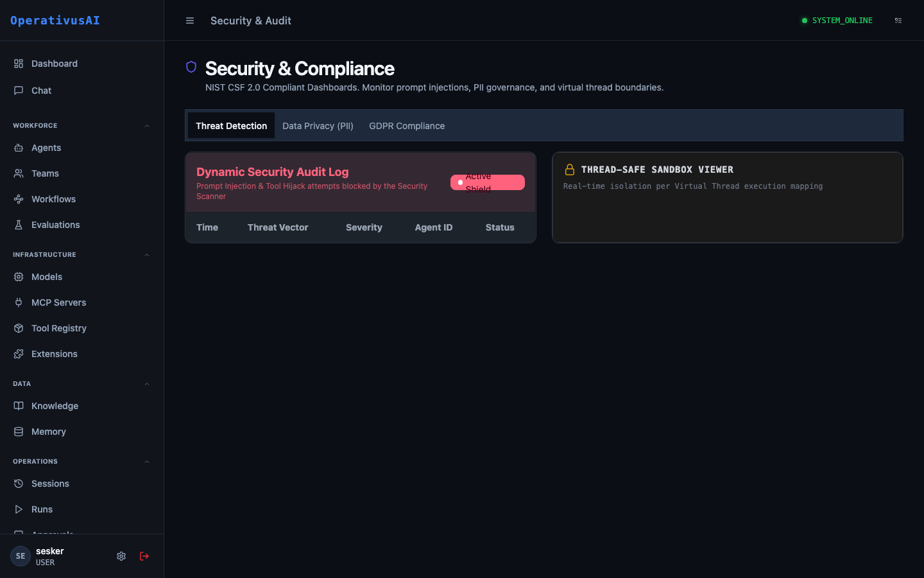Click the Agent ID column header
This screenshot has height=578, width=924.
[x=434, y=227]
